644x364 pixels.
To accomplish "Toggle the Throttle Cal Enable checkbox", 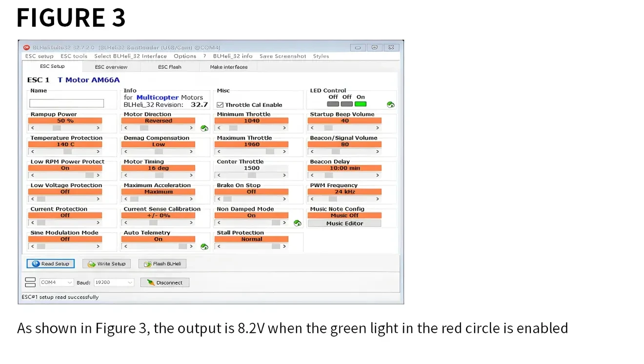I will (220, 105).
